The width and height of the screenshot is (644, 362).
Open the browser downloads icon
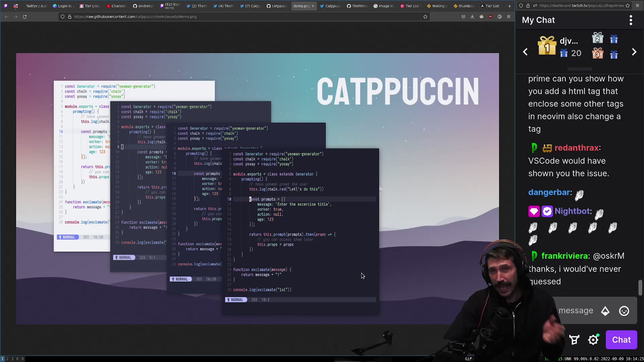[x=472, y=16]
